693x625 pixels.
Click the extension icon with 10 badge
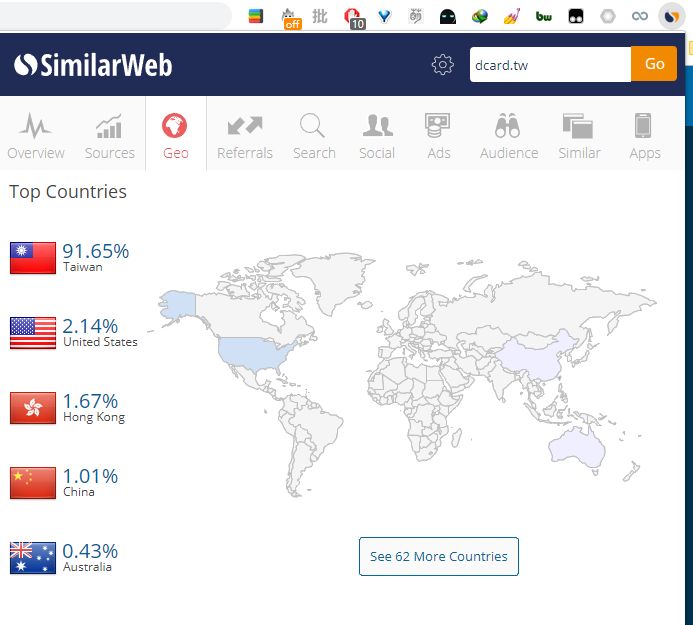point(352,16)
